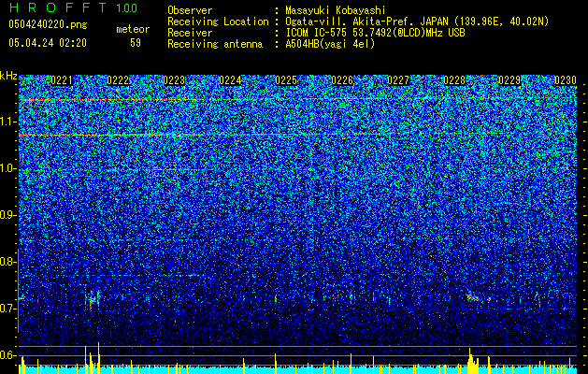Click the HROFFT 1.0.0 title text
588x374 pixels.
pyautogui.click(x=73, y=7)
